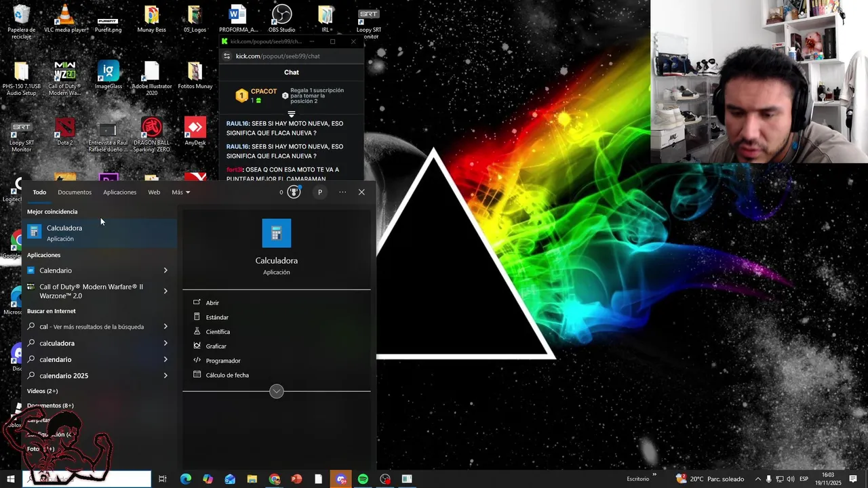Open Microsoft Rewards icon in search panel
The image size is (868, 488).
294,192
